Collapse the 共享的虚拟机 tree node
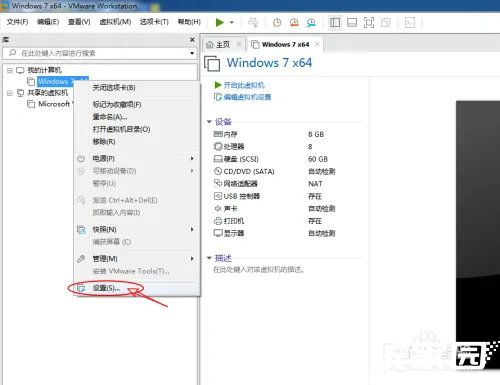500x385 pixels. tap(10, 93)
